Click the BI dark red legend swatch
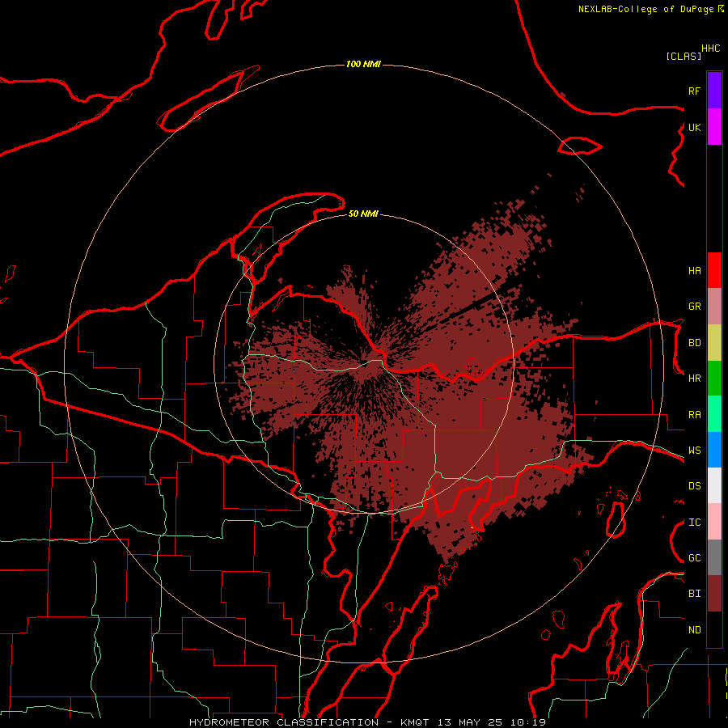The image size is (728, 728). (x=714, y=594)
